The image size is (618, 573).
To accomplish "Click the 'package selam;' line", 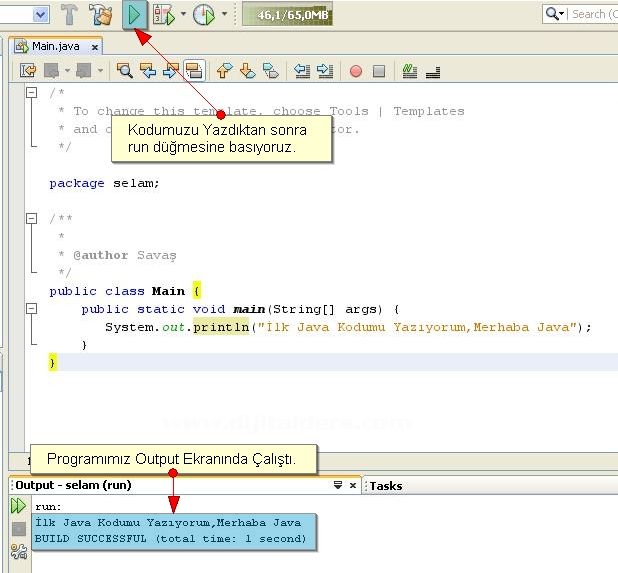I will click(104, 183).
